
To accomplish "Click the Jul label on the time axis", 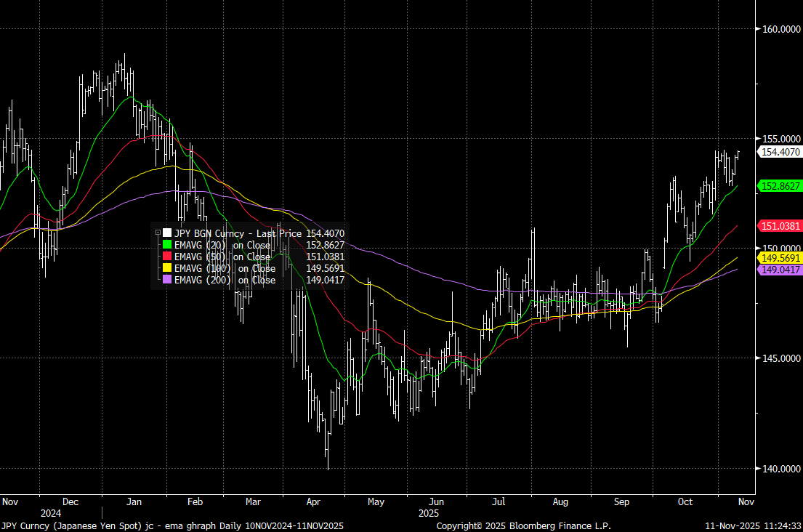I will click(499, 501).
